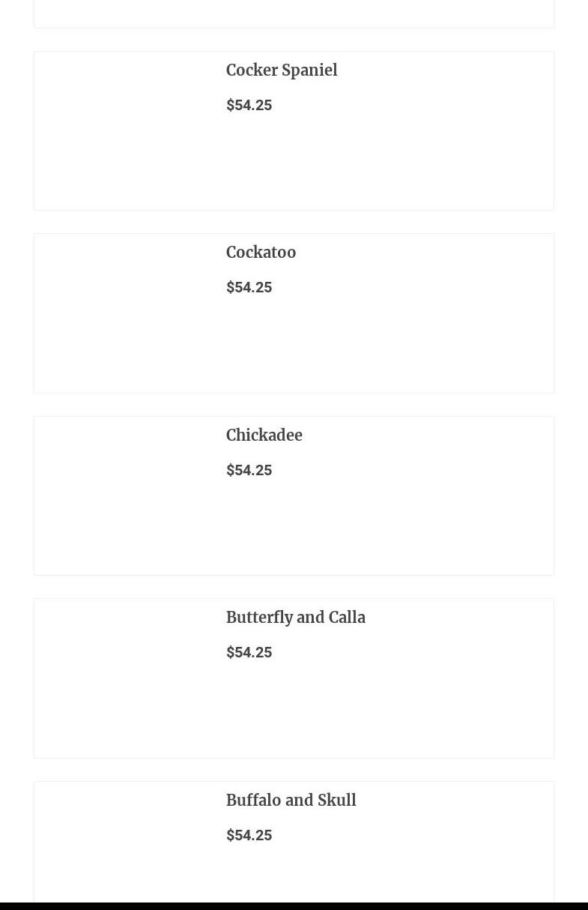Click the price under Cockatoo
Screen dimensions: 588x910
pos(249,287)
